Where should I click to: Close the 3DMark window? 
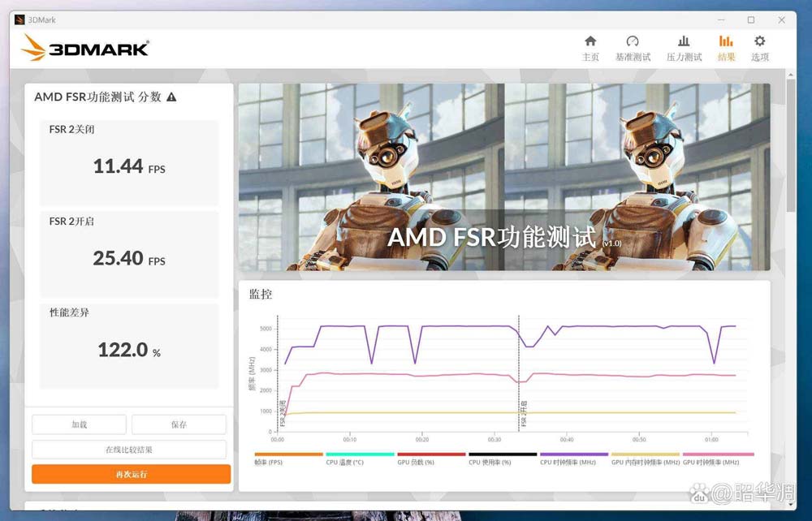[781, 19]
